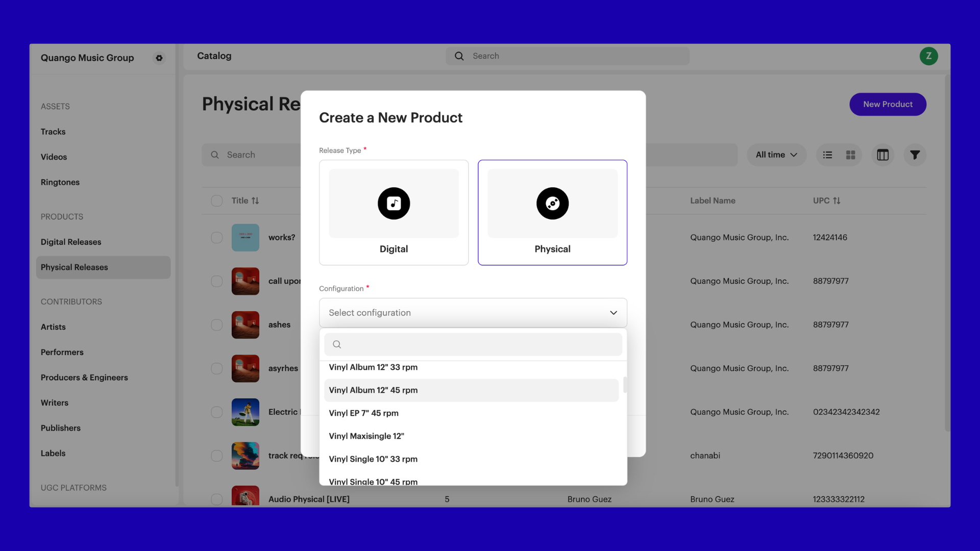This screenshot has width=980, height=551.
Task: Select Vinyl Maxisingle 12" option
Action: pos(366,436)
